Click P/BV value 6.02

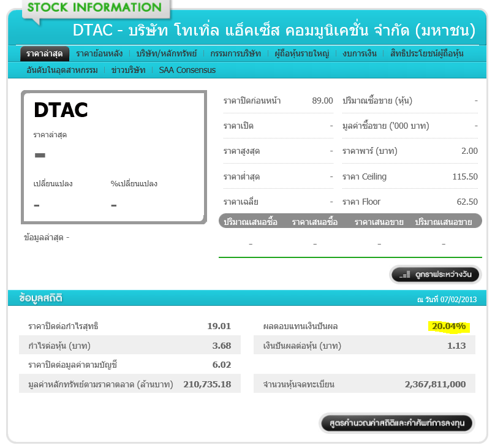pyautogui.click(x=221, y=365)
